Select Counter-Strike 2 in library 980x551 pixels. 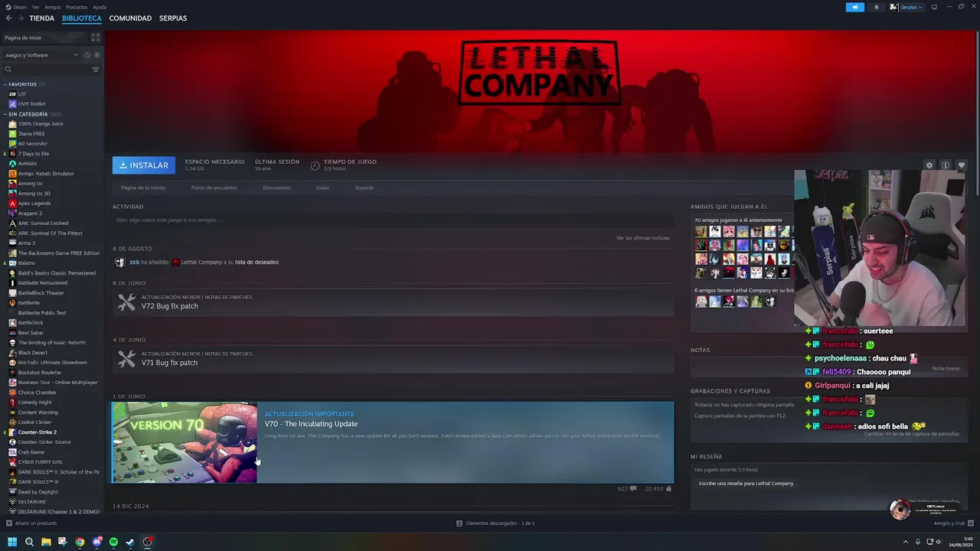(x=38, y=432)
